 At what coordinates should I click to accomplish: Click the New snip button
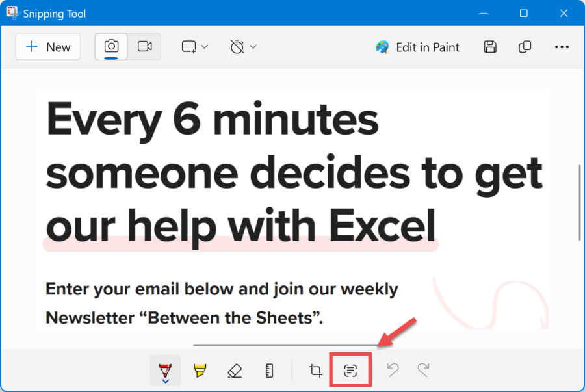[47, 47]
